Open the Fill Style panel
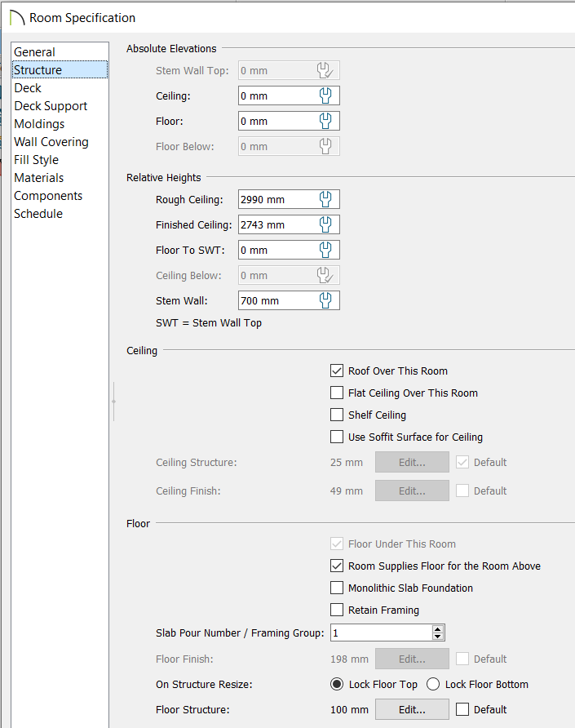575x728 pixels. pos(60,160)
